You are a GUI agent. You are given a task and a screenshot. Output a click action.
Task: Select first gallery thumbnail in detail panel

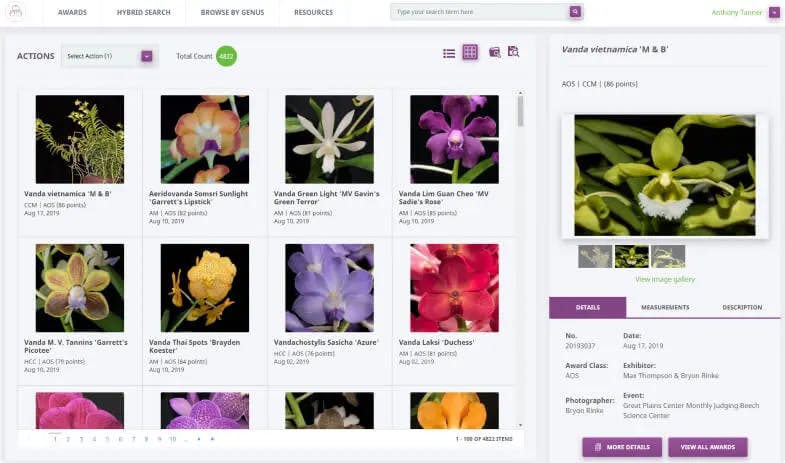pyautogui.click(x=595, y=256)
